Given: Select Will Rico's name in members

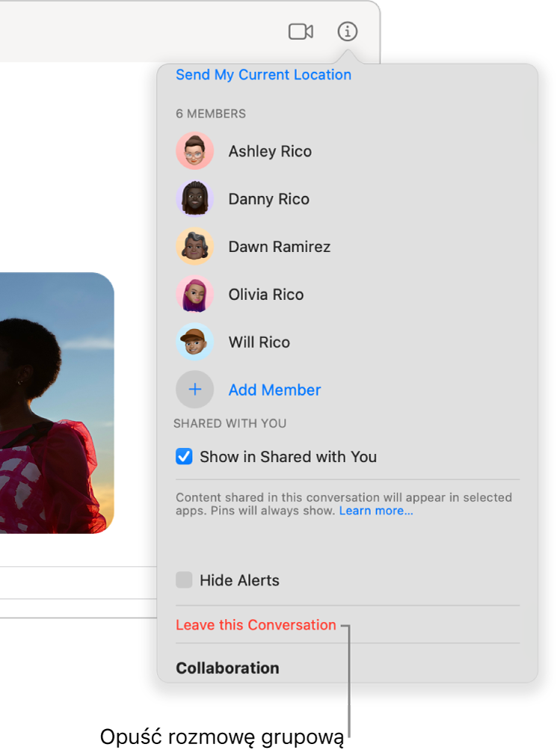Looking at the screenshot, I should click(x=259, y=342).
